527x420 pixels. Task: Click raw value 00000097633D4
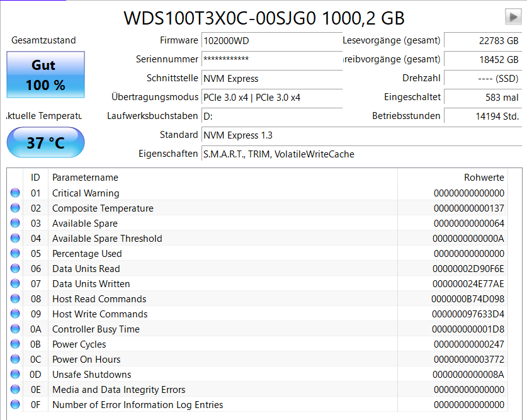click(468, 314)
